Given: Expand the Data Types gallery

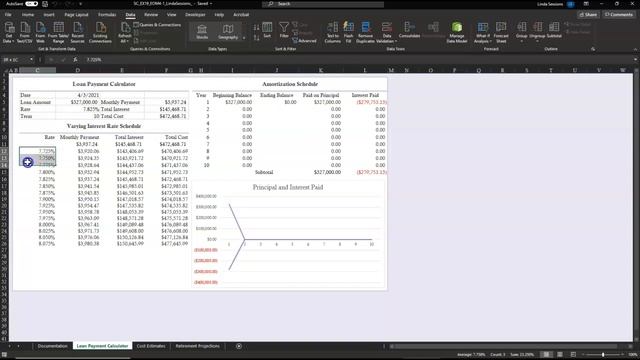Looking at the screenshot, I should click(244, 38).
